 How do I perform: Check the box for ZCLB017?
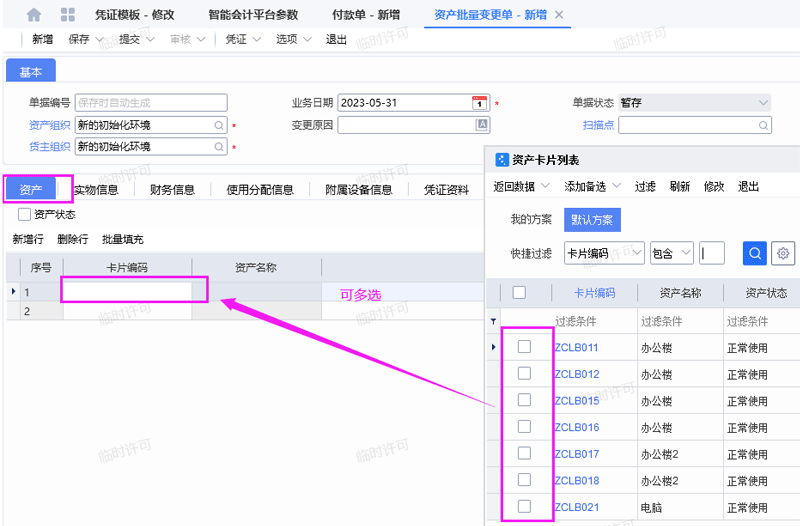point(524,453)
